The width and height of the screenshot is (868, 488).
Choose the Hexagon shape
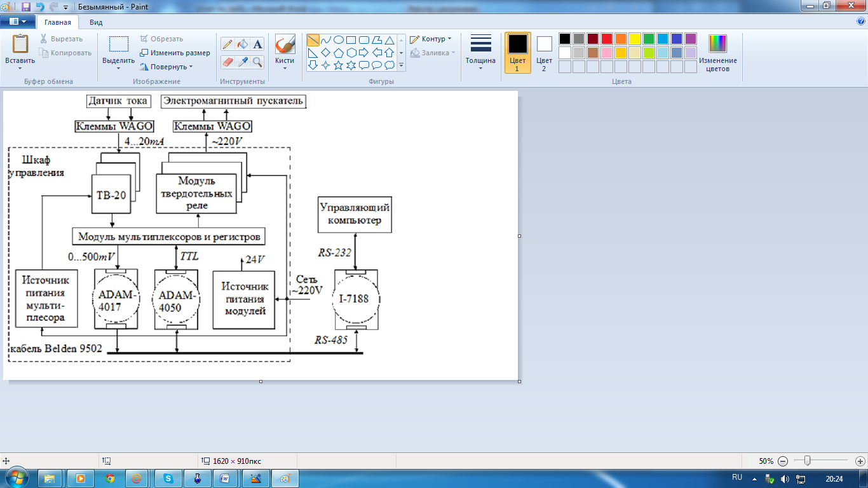pyautogui.click(x=351, y=53)
